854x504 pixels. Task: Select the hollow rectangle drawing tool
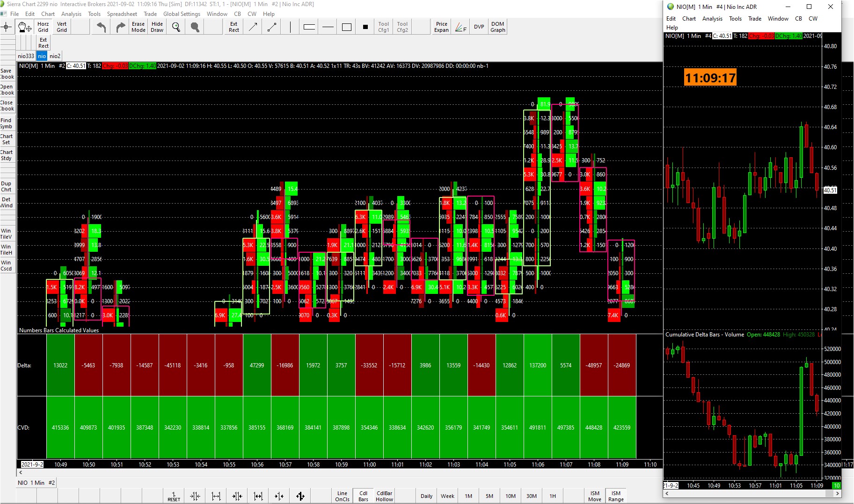click(x=347, y=27)
